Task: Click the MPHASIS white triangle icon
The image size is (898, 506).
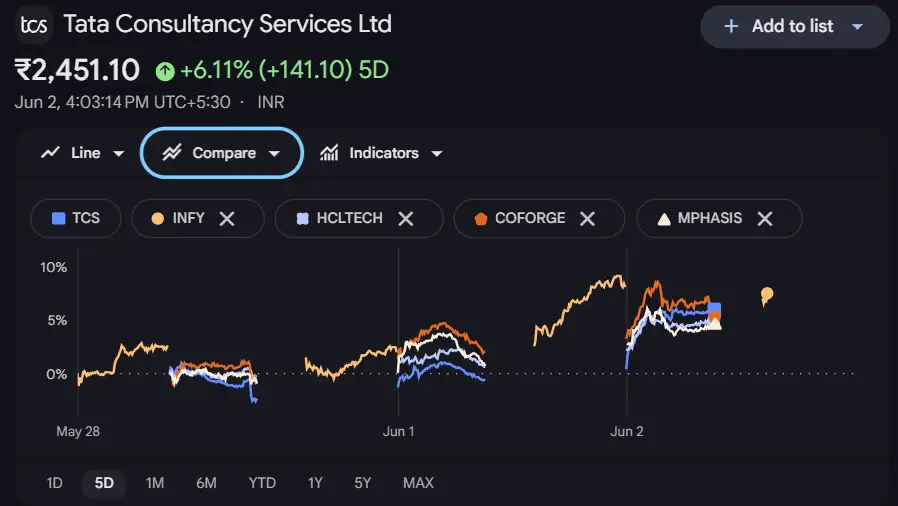Action: click(664, 219)
